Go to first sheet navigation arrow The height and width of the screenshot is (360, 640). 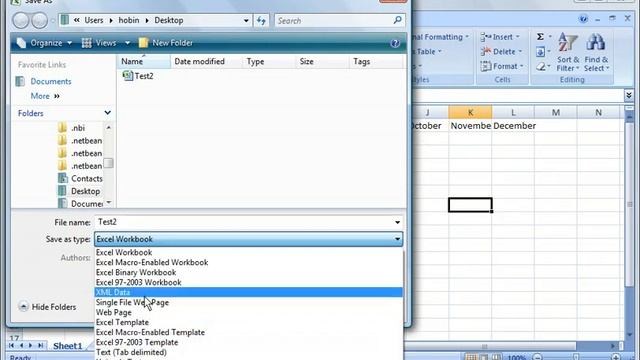pyautogui.click(x=11, y=345)
